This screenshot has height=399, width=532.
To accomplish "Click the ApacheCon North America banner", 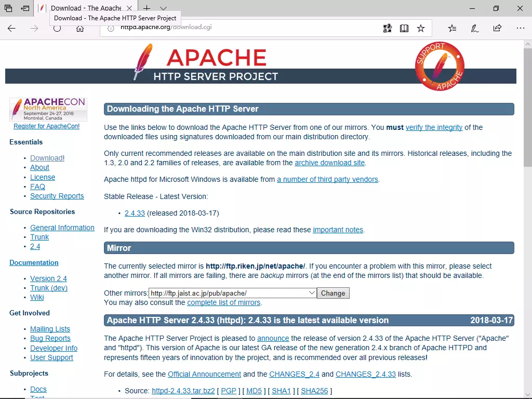I will click(x=48, y=110).
